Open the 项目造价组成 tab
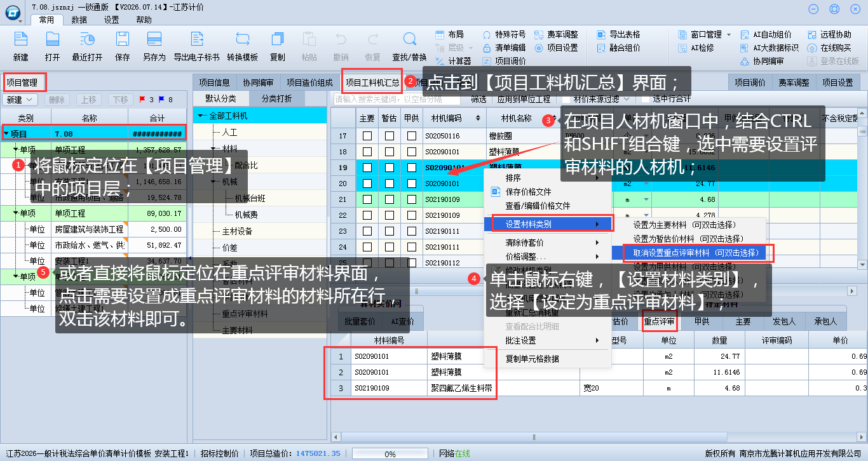This screenshot has height=461, width=868. pos(309,82)
